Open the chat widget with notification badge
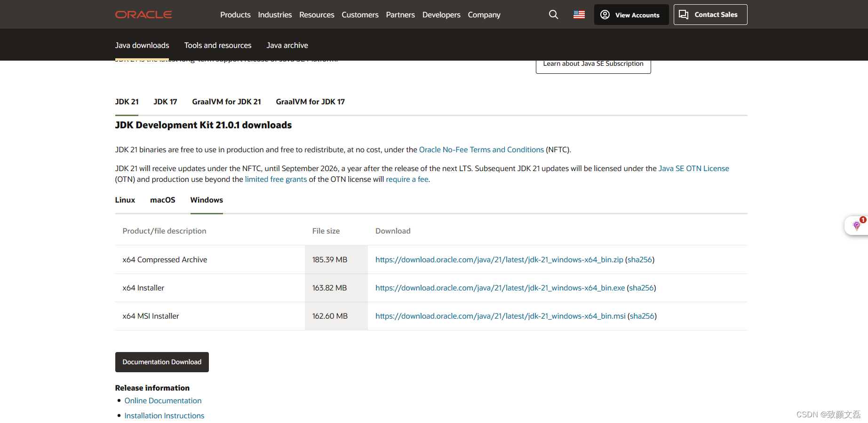The height and width of the screenshot is (423, 868). 857,225
